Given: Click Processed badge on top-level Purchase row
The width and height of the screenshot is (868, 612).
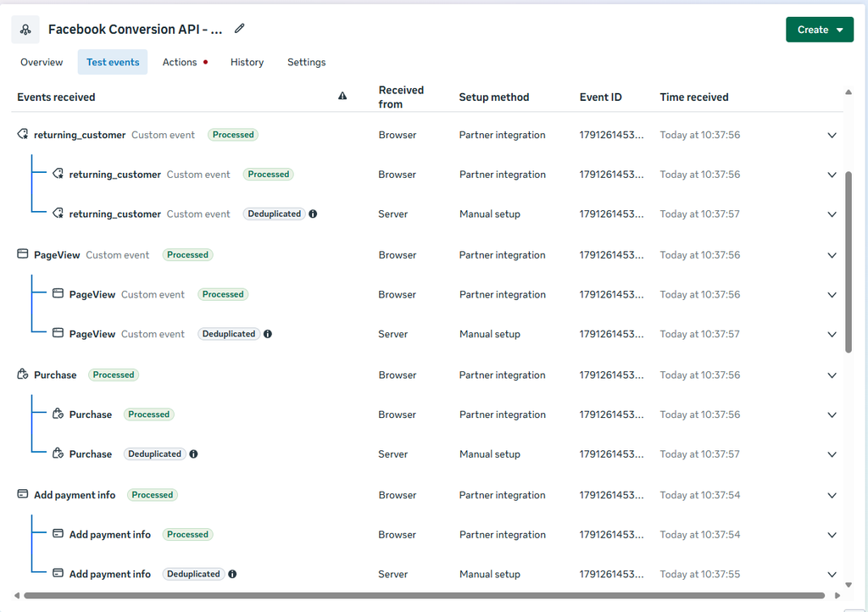Looking at the screenshot, I should pos(114,375).
